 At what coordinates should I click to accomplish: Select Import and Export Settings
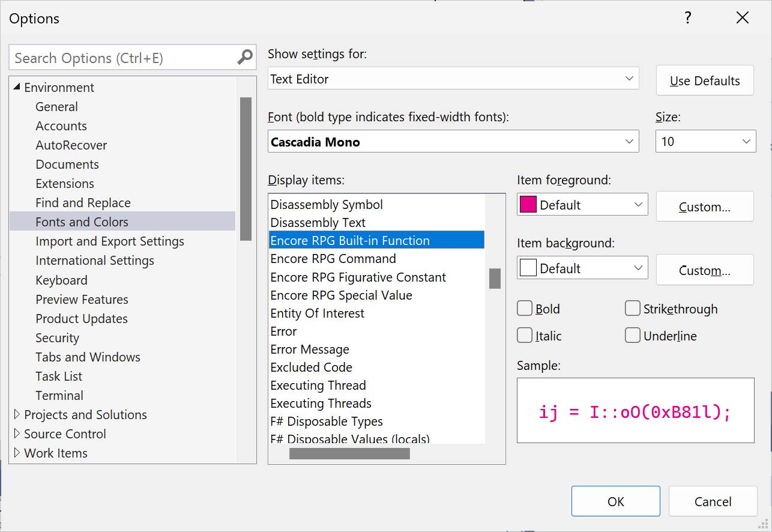point(110,241)
